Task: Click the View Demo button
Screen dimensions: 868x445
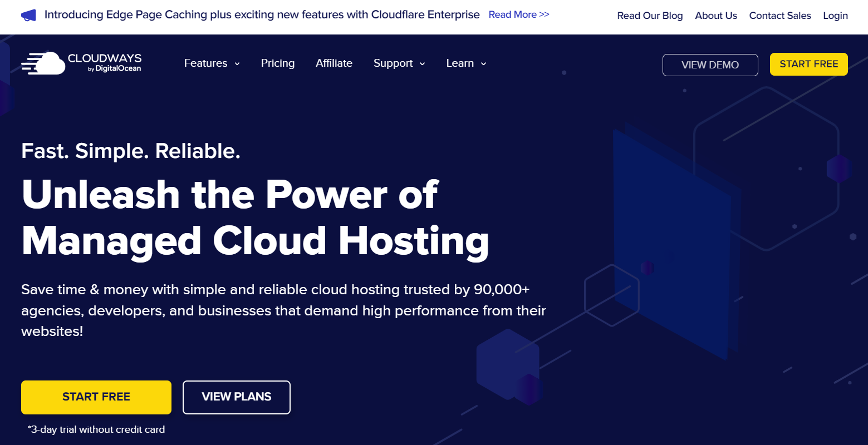Action: 710,65
